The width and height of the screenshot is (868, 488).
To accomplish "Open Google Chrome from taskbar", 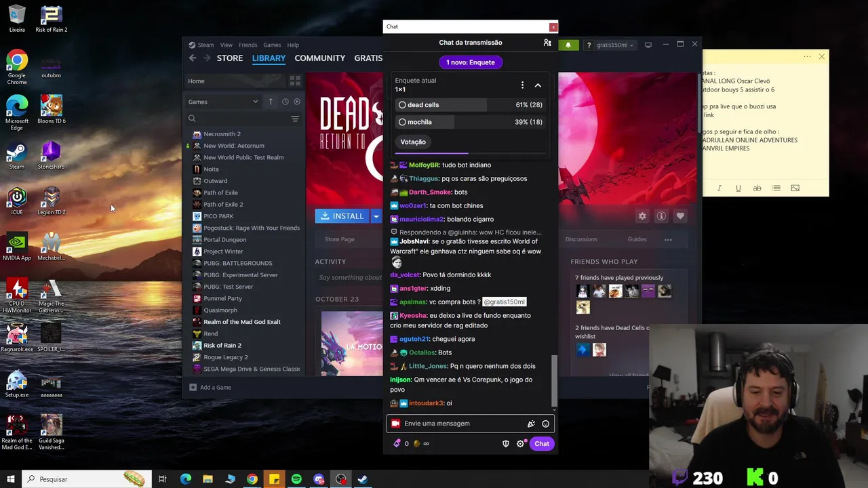I will (252, 479).
